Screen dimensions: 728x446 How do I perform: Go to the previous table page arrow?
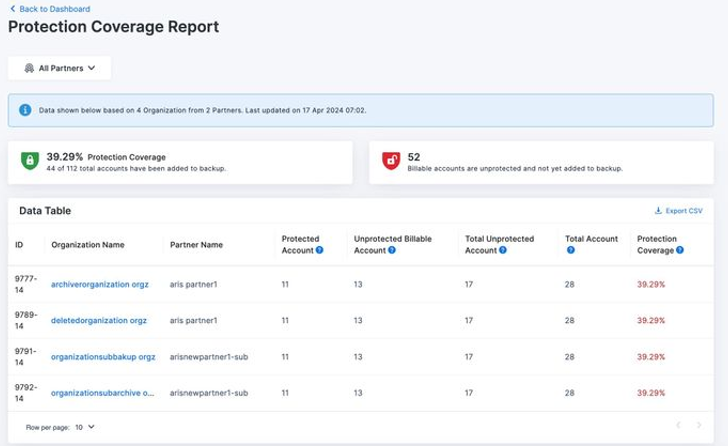678,425
